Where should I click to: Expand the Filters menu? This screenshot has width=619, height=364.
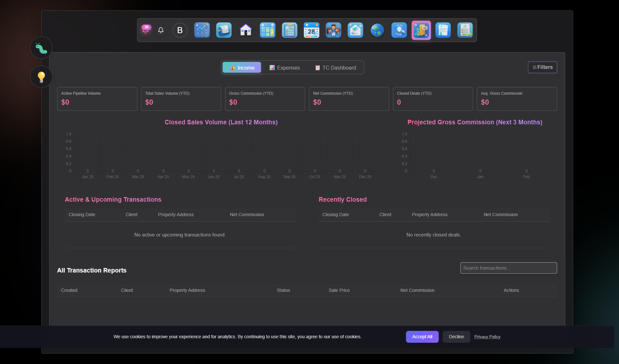(542, 67)
